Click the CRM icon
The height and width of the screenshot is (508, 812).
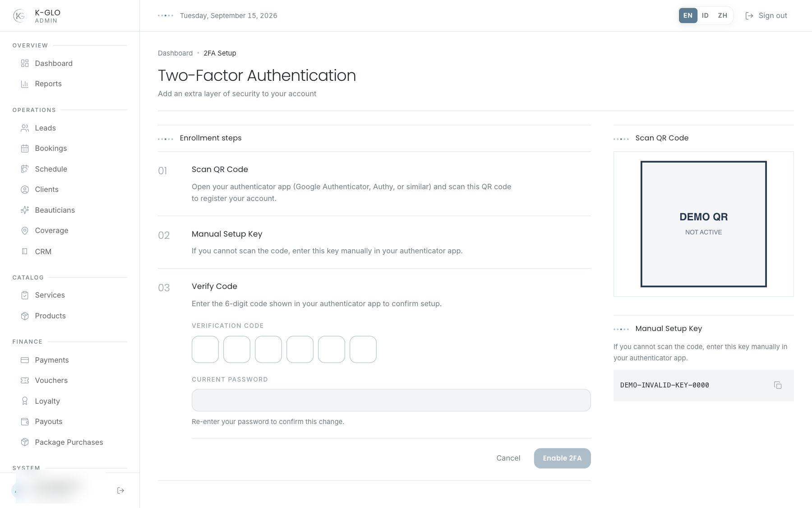click(25, 252)
